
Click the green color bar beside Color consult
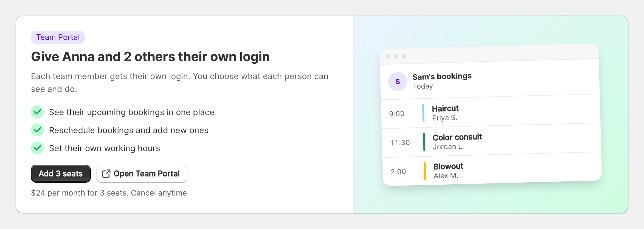(x=424, y=142)
